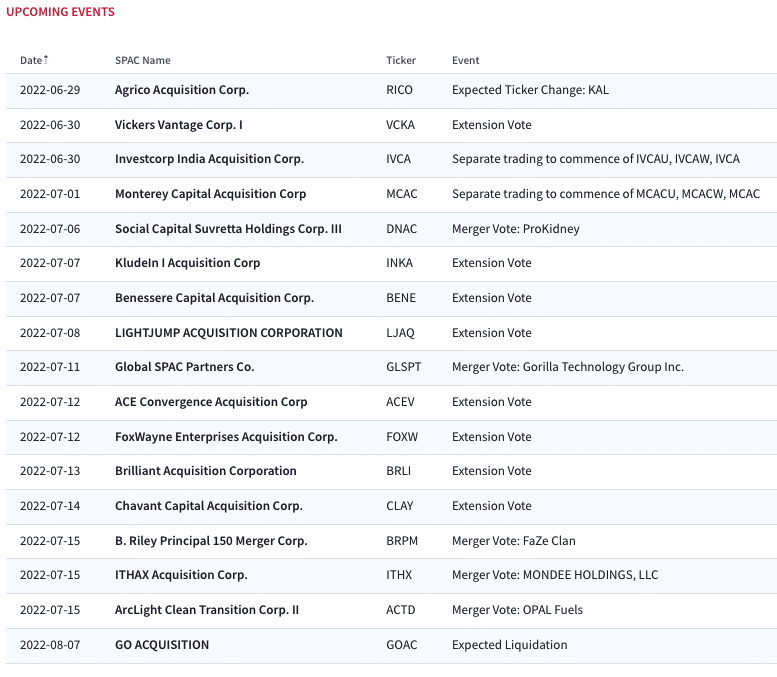Viewport: 777px width, 677px height.
Task: Open LIGHTJUMP ACQUISITION CORPORATION entry
Action: pos(228,333)
